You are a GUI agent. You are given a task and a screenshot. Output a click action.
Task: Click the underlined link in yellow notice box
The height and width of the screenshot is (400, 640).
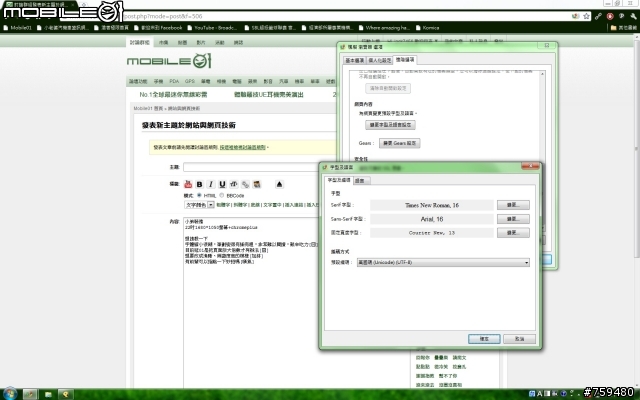[242, 147]
